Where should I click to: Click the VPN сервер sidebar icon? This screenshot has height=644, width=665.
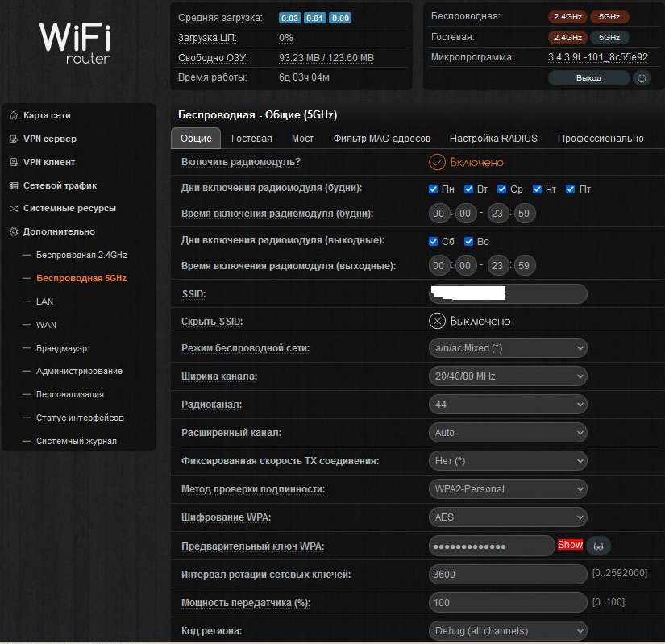pyautogui.click(x=14, y=139)
